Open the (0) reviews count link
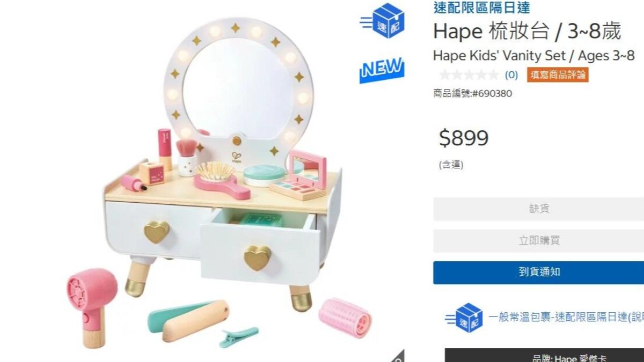 click(511, 75)
